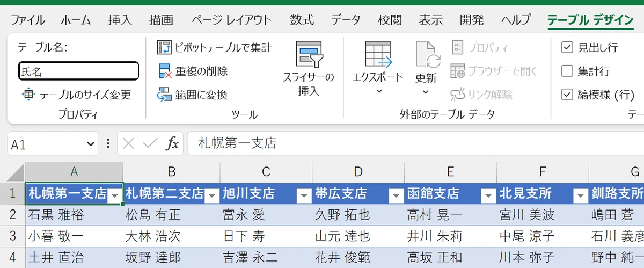Open the filter dropdown for 帯広支店
The image size is (644, 268).
(x=397, y=197)
